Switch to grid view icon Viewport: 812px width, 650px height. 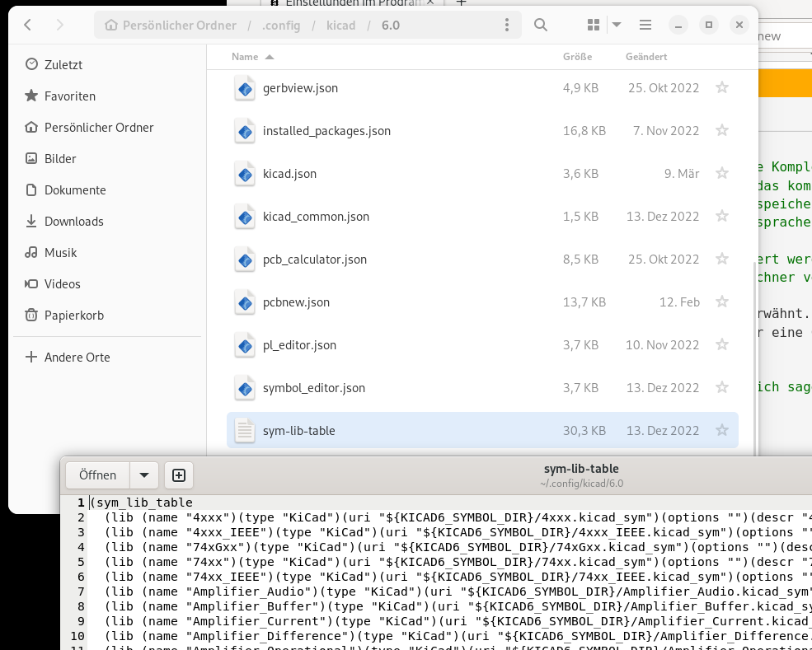coord(594,25)
